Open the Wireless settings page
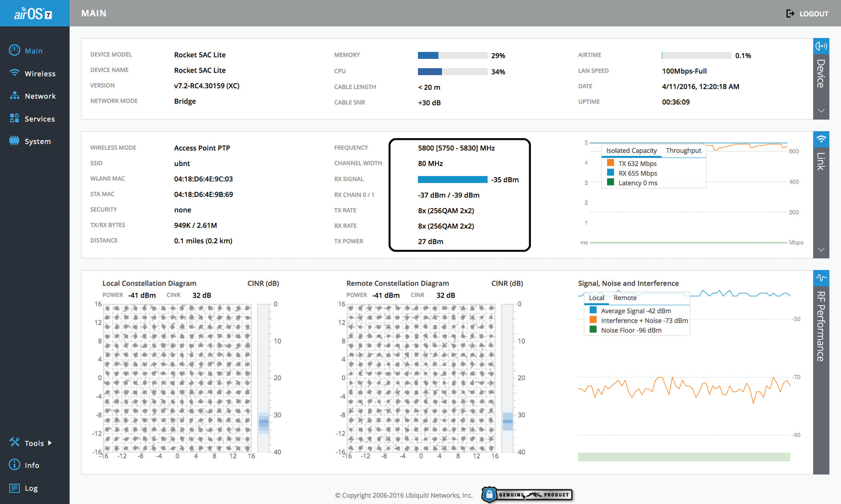Image resolution: width=841 pixels, height=504 pixels. point(40,74)
